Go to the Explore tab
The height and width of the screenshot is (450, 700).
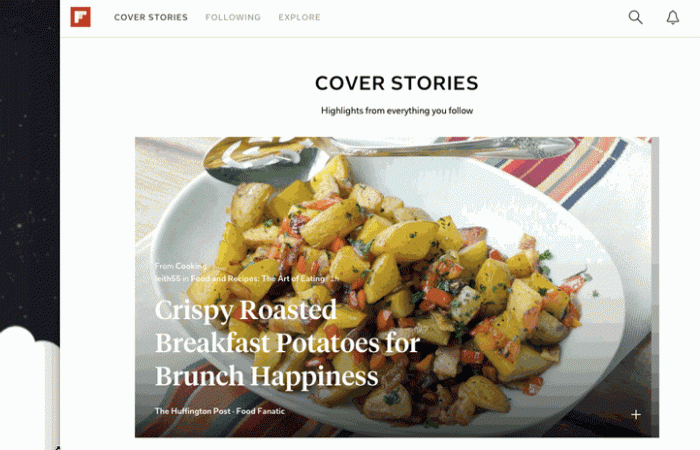(x=299, y=17)
